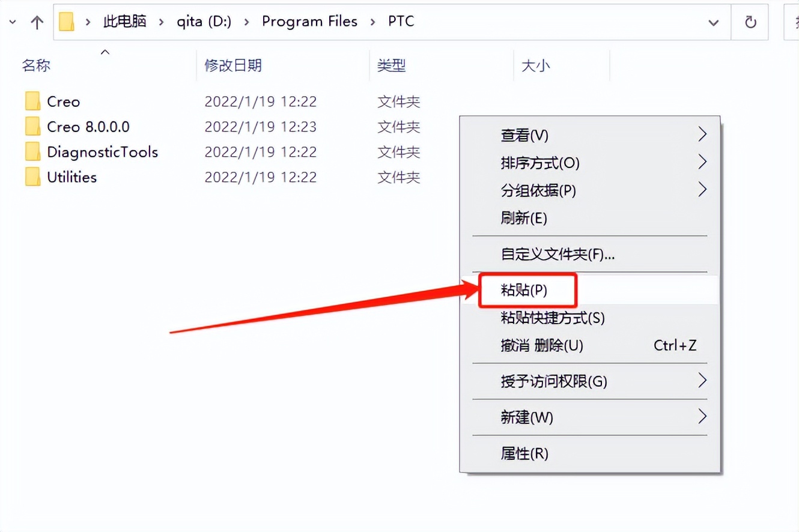Choose 属性(R) in the context menu
Image resolution: width=799 pixels, height=532 pixels.
(526, 454)
